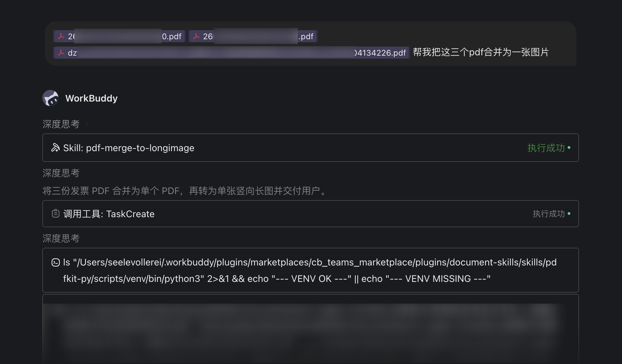The height and width of the screenshot is (364, 622).
Task: Click the PDF icon on the dz attachment
Action: click(61, 53)
